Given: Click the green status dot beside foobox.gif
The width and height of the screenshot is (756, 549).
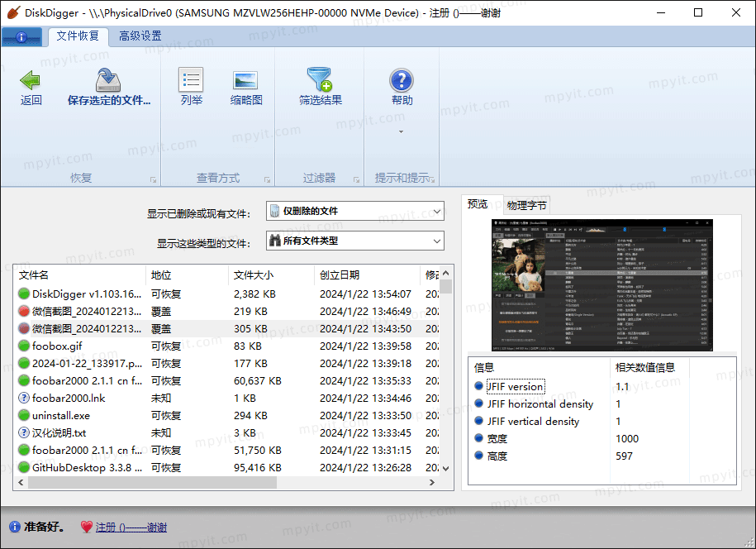Looking at the screenshot, I should pyautogui.click(x=24, y=346).
